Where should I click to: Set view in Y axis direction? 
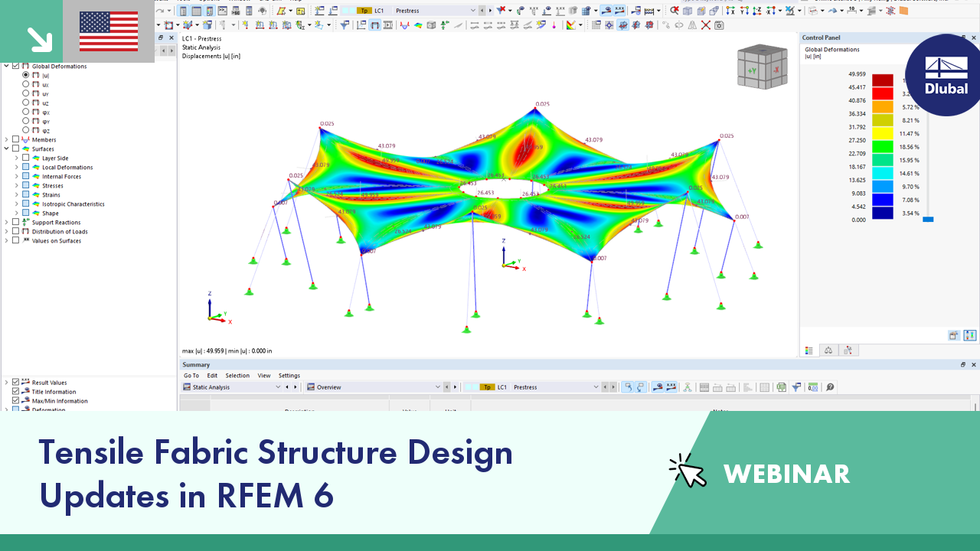744,11
